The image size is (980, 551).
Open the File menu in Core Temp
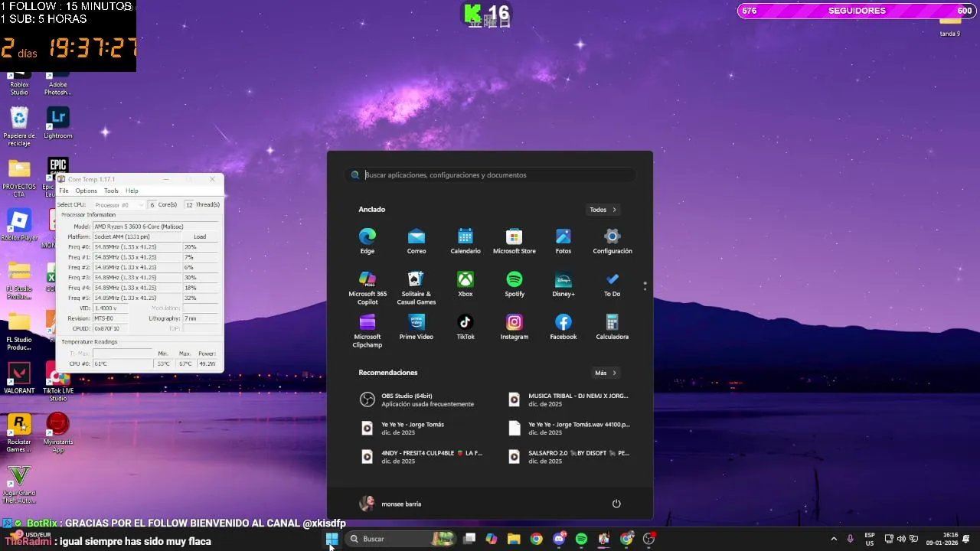(x=64, y=191)
